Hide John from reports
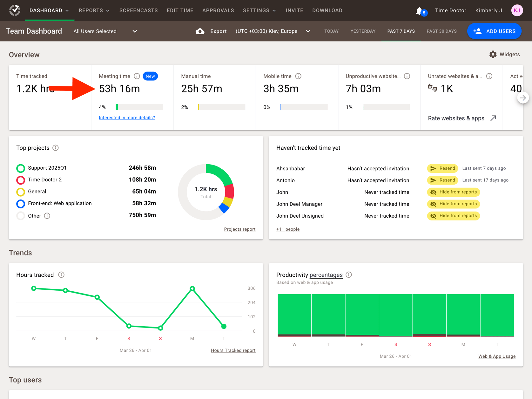 pyautogui.click(x=453, y=192)
